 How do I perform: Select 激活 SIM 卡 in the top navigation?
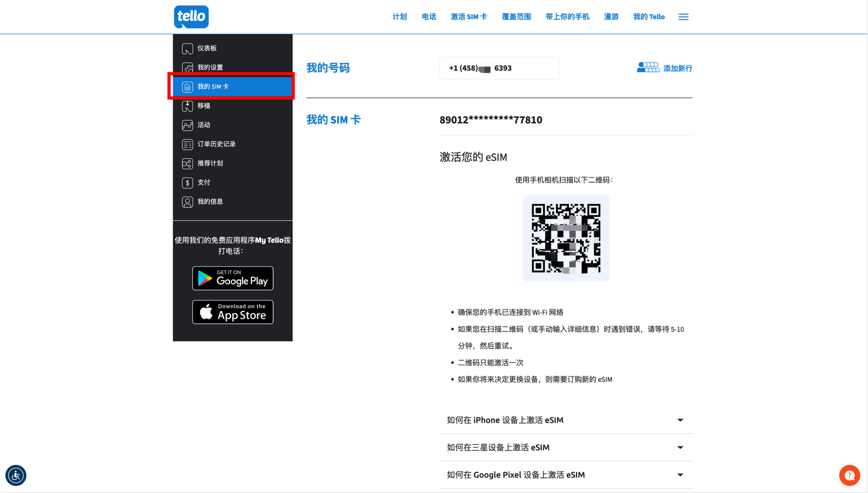click(x=468, y=17)
